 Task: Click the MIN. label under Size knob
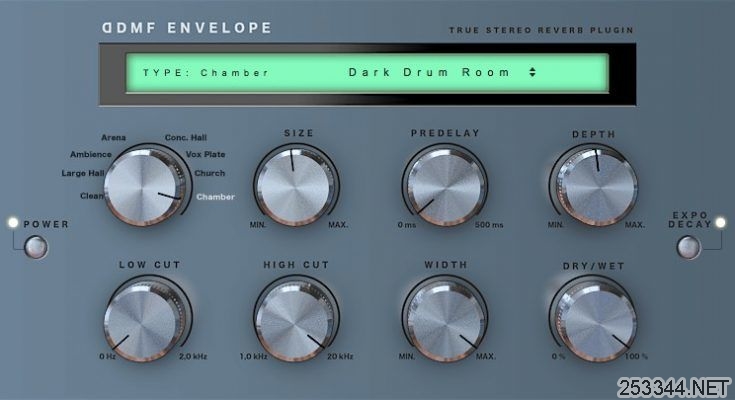258,225
